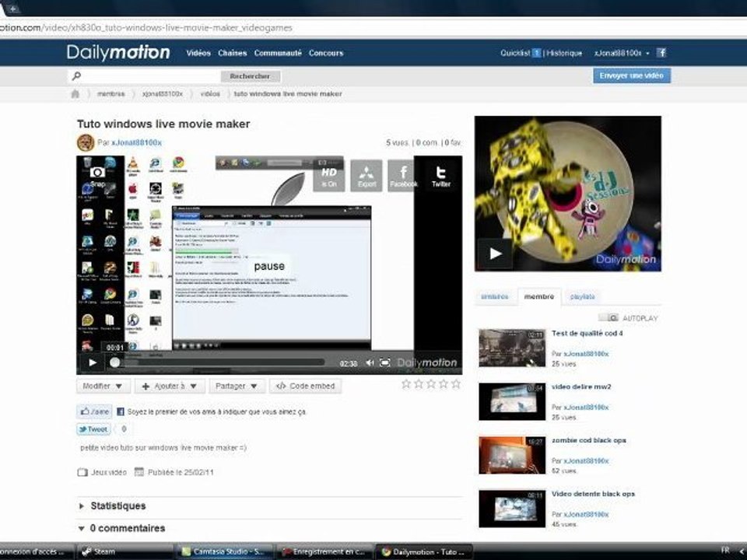Click the video progress slider handle
This screenshot has width=747, height=560.
pyautogui.click(x=115, y=363)
